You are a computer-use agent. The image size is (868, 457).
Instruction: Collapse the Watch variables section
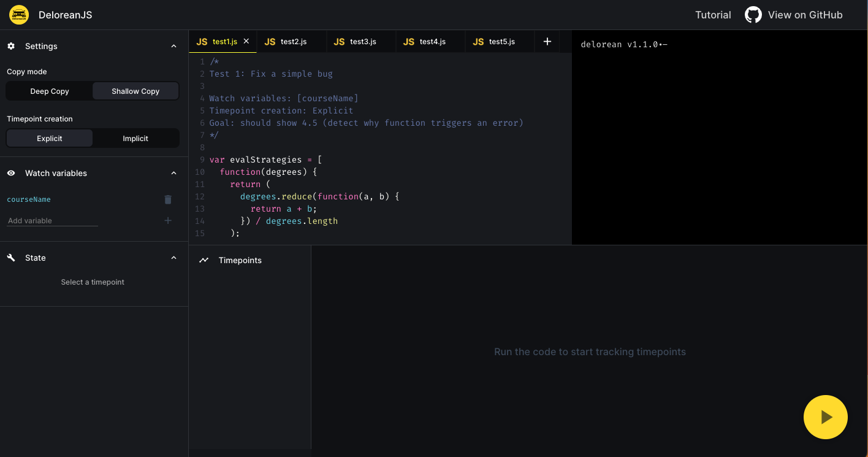click(173, 173)
